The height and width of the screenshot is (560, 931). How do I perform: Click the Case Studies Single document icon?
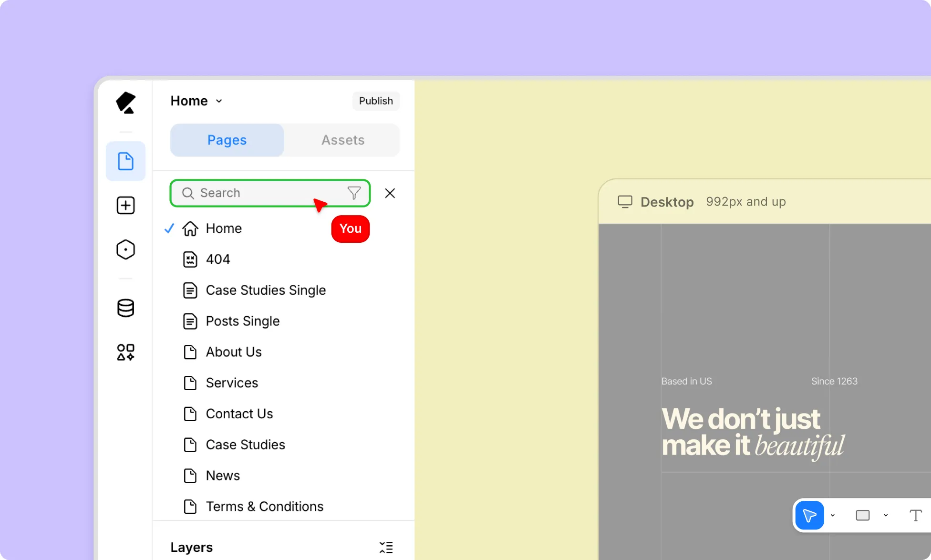[x=190, y=290]
